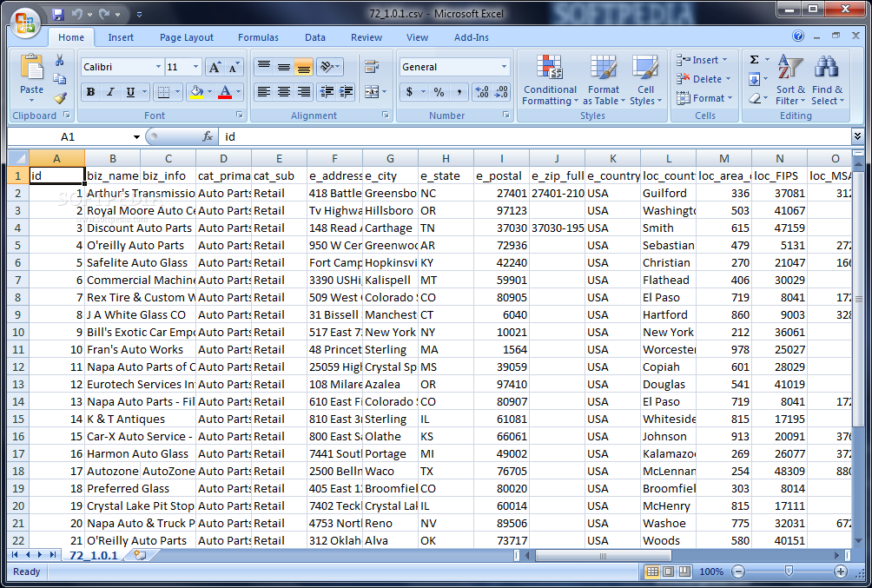Apply yellow fill color
Viewport: 872px width, 588px height.
coord(196,92)
